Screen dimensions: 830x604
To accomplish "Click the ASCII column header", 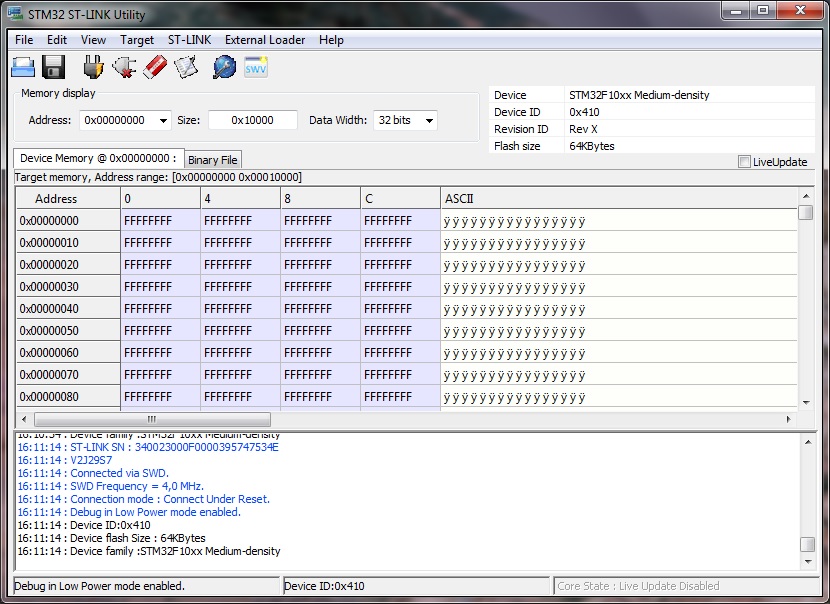I will (618, 199).
